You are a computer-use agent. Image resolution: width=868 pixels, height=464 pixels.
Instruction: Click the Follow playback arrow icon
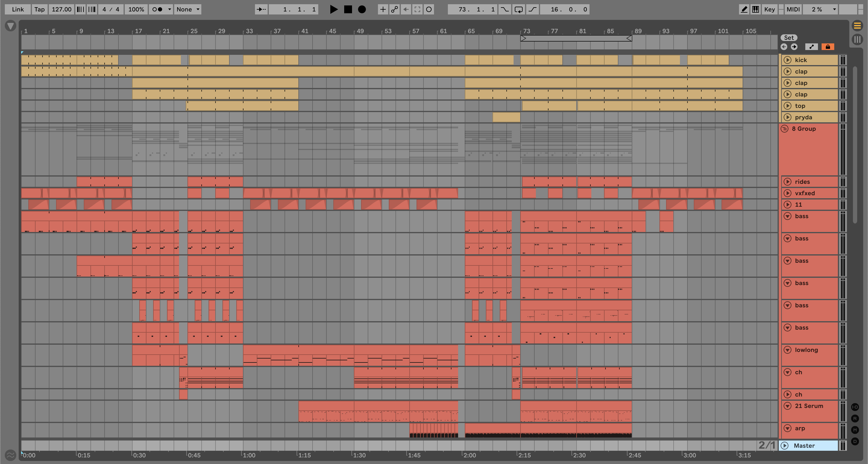pyautogui.click(x=261, y=9)
